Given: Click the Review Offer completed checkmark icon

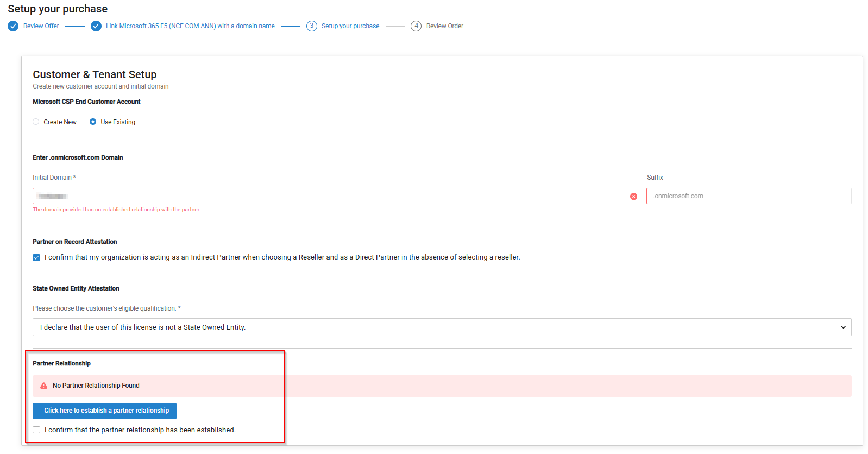Looking at the screenshot, I should click(x=13, y=26).
